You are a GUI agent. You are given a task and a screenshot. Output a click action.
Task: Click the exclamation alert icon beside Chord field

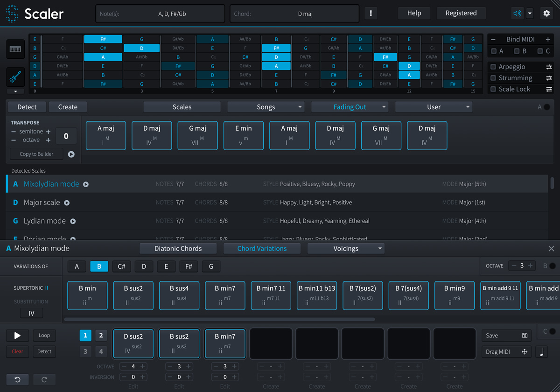point(371,13)
